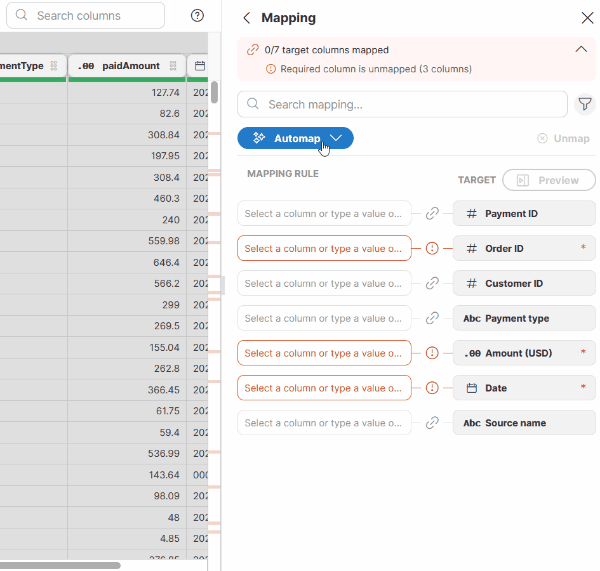The height and width of the screenshot is (571, 600).
Task: Click link icon next to Payment ID
Action: [x=432, y=214]
